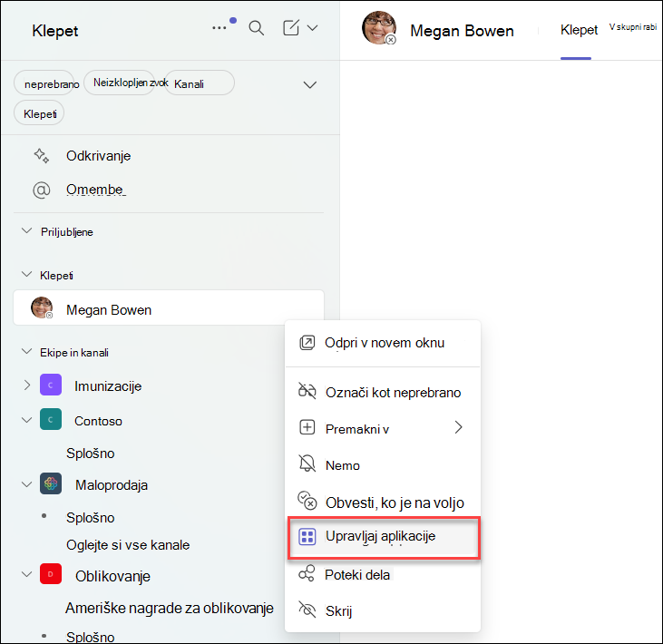Open Splošno channel under Maloprodaja
The height and width of the screenshot is (644, 663).
coord(90,518)
